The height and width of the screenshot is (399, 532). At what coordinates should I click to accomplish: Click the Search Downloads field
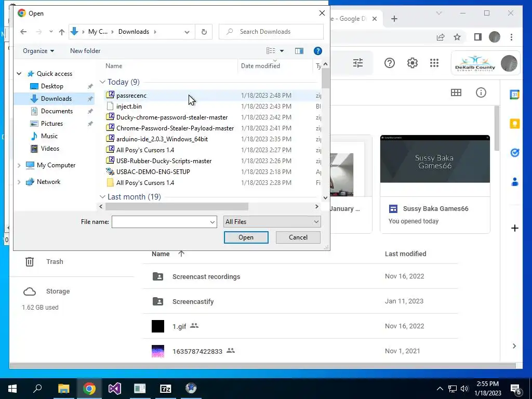(271, 32)
